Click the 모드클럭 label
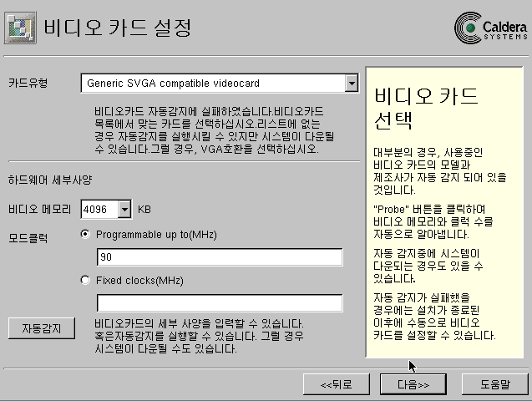Viewport: 532px width, 401px height. [x=28, y=238]
